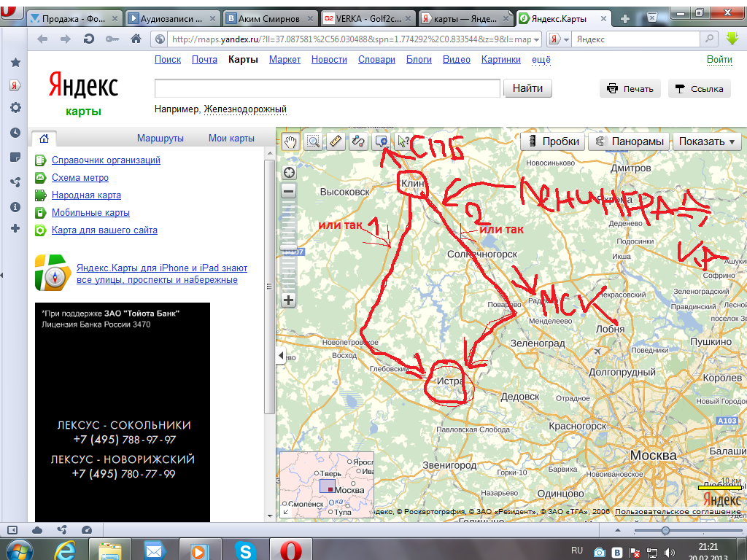Viewport: 747px width, 560px height.
Task: Click the Ссылка link button
Action: click(699, 88)
